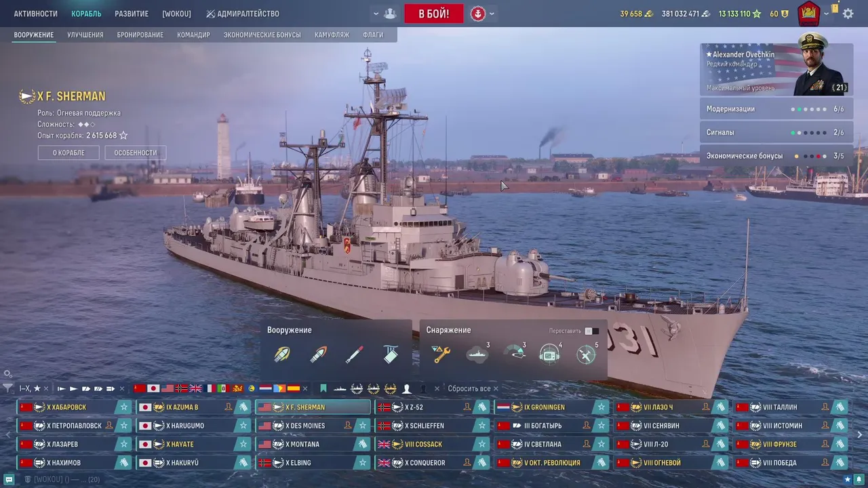Switch to the БРОНИРОВАНИЕ tab
Viewport: 868px width, 488px height.
point(140,35)
